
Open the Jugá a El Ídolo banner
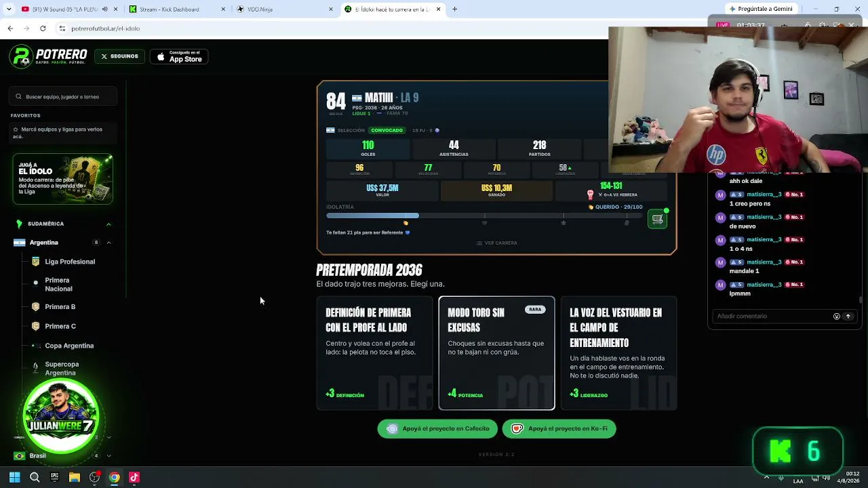click(62, 179)
